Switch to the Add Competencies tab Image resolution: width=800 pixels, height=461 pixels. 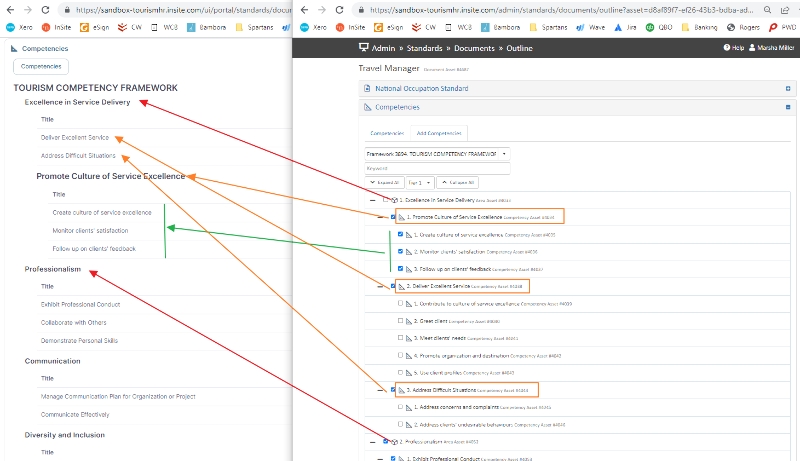click(x=436, y=133)
